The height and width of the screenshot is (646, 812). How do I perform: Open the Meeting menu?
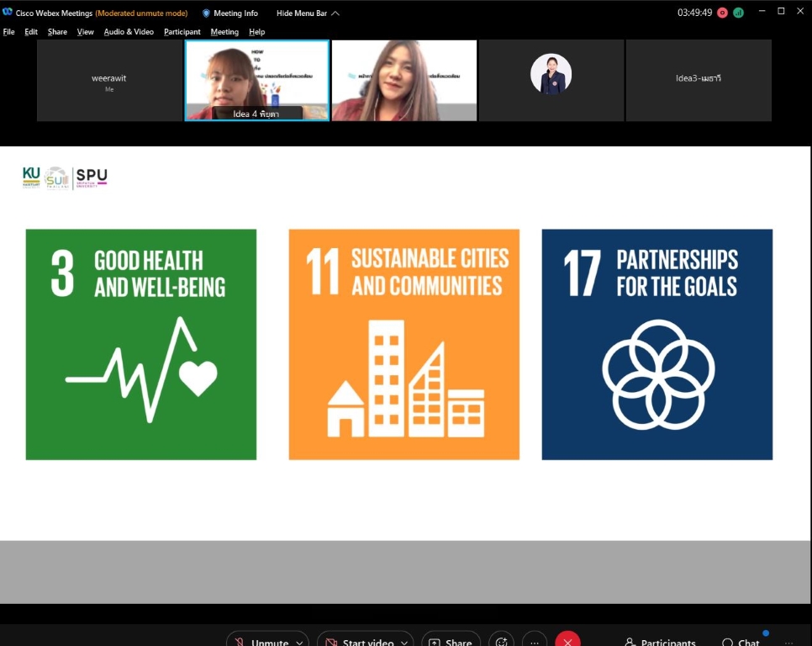pyautogui.click(x=224, y=32)
